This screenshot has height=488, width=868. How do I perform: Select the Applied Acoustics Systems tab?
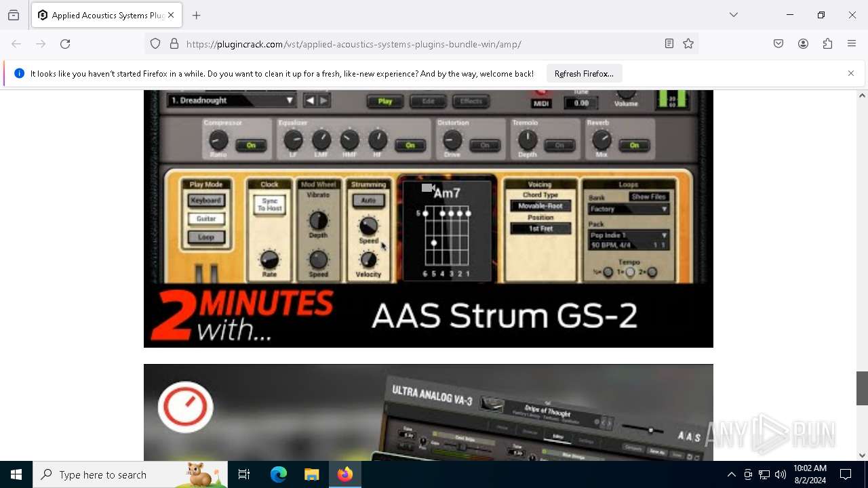(106, 15)
